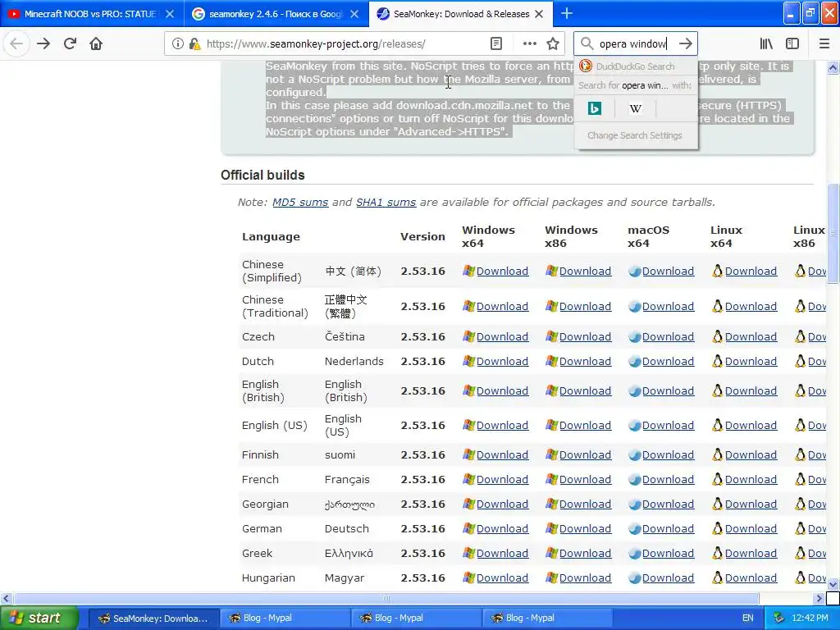
Task: Click the Language column header
Action: pos(271,237)
